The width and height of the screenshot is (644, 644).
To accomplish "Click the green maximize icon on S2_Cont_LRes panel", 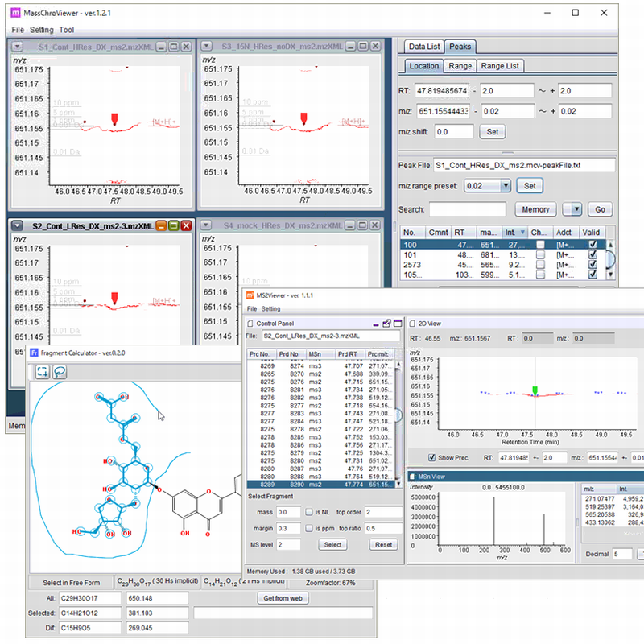I will tap(174, 226).
